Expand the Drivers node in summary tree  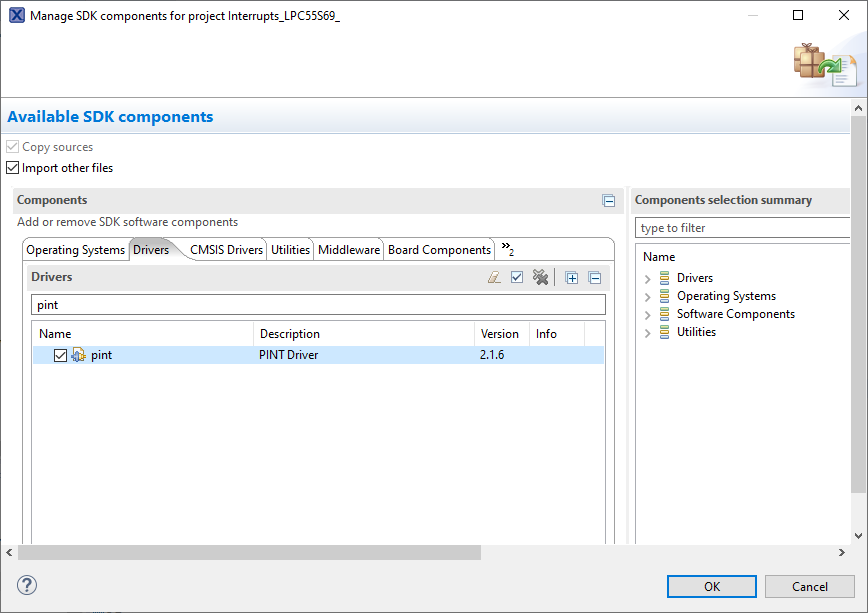[x=648, y=279]
